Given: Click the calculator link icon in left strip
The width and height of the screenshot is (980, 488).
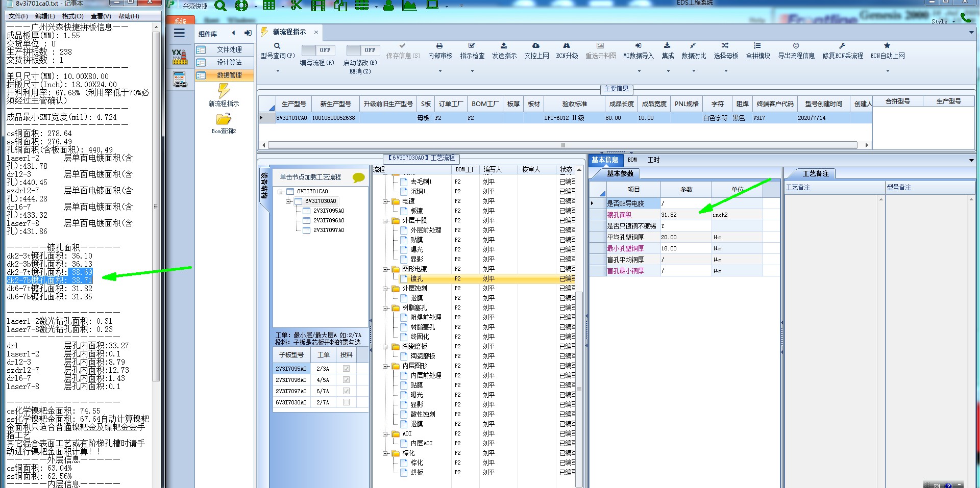Looking at the screenshot, I should 180,79.
